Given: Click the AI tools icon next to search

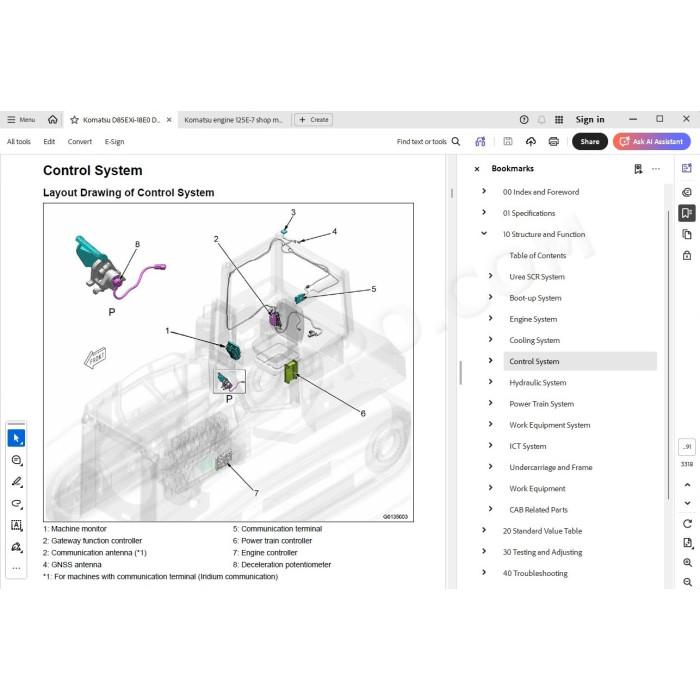Looking at the screenshot, I should [480, 142].
